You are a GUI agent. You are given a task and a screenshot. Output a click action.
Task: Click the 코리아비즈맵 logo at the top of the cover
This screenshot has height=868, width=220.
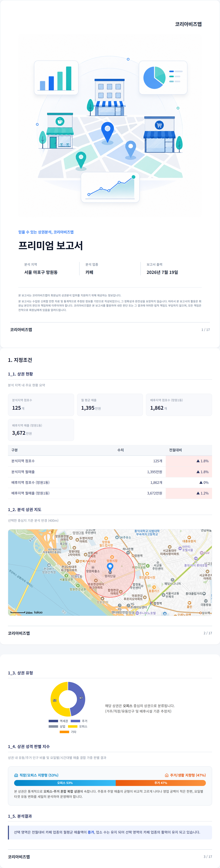[188, 24]
